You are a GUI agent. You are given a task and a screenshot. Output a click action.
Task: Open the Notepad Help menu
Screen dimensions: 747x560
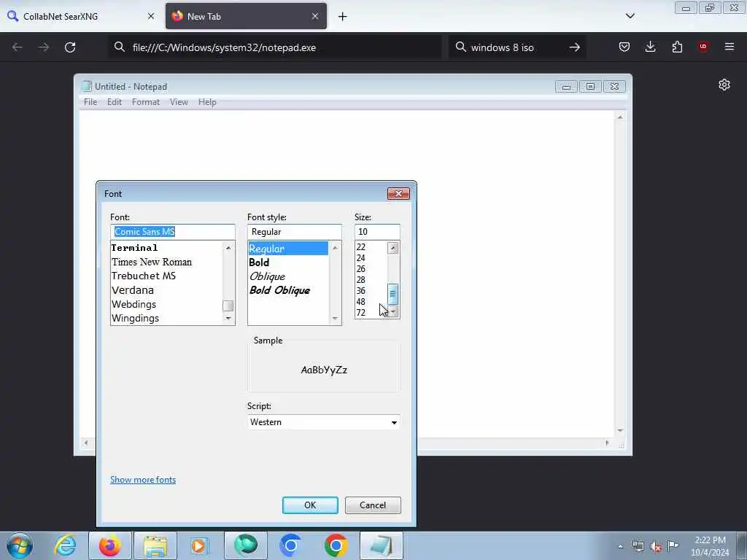click(207, 102)
